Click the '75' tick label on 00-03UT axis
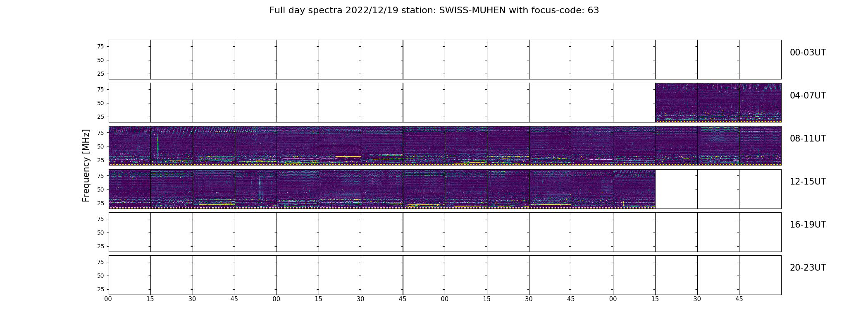The width and height of the screenshot is (868, 331). [100, 46]
